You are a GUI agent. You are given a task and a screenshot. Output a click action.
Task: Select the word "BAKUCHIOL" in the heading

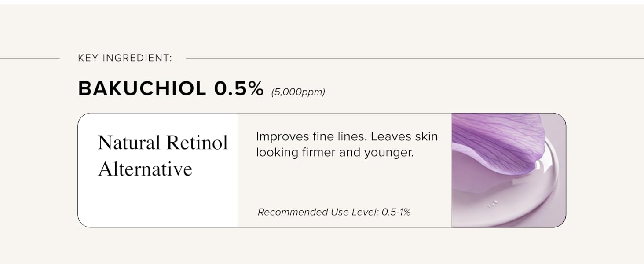pos(142,89)
